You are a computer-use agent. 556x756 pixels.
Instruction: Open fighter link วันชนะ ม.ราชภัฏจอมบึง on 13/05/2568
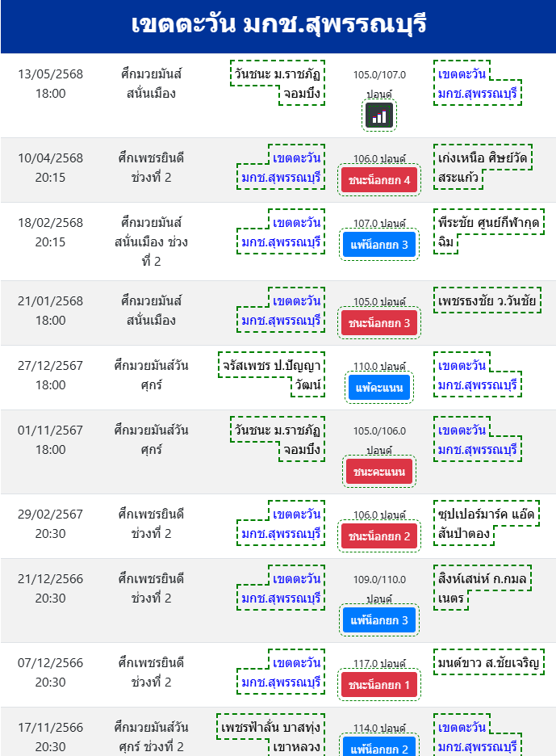coord(278,83)
